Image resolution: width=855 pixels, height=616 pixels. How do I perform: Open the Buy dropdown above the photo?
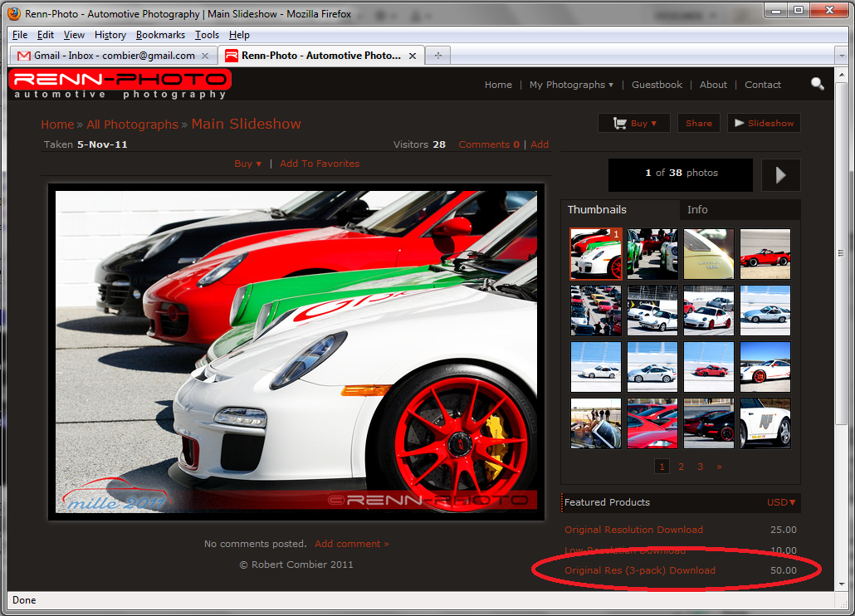pos(247,164)
